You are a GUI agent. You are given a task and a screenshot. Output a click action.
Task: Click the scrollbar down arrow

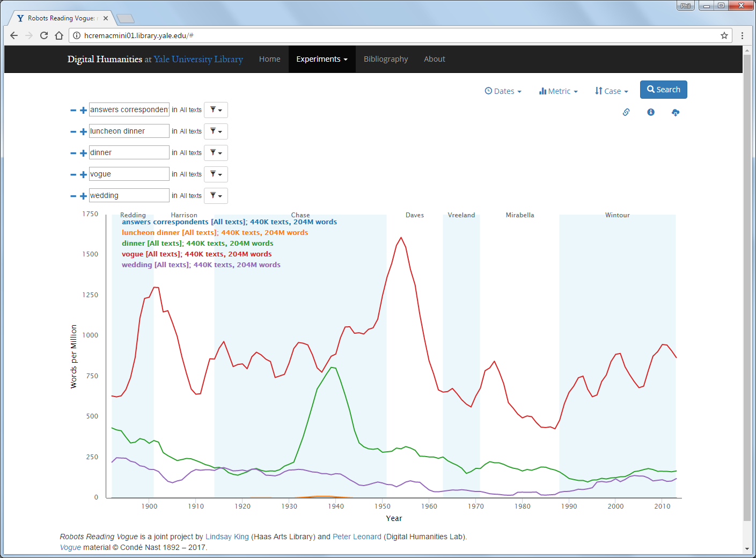(x=747, y=549)
